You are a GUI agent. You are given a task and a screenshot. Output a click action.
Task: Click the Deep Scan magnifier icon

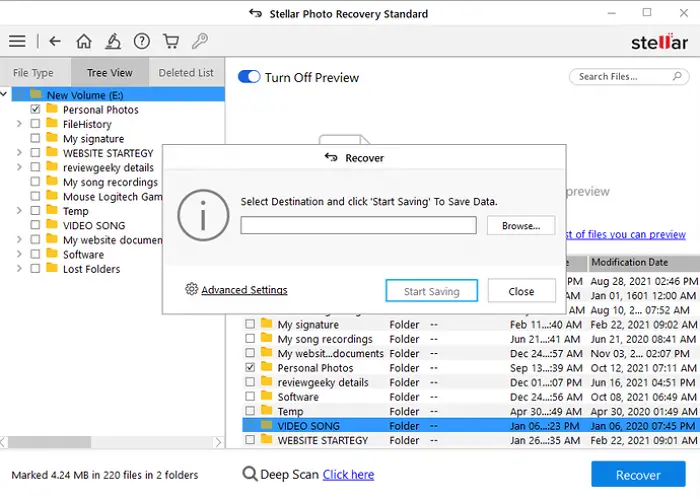point(250,474)
